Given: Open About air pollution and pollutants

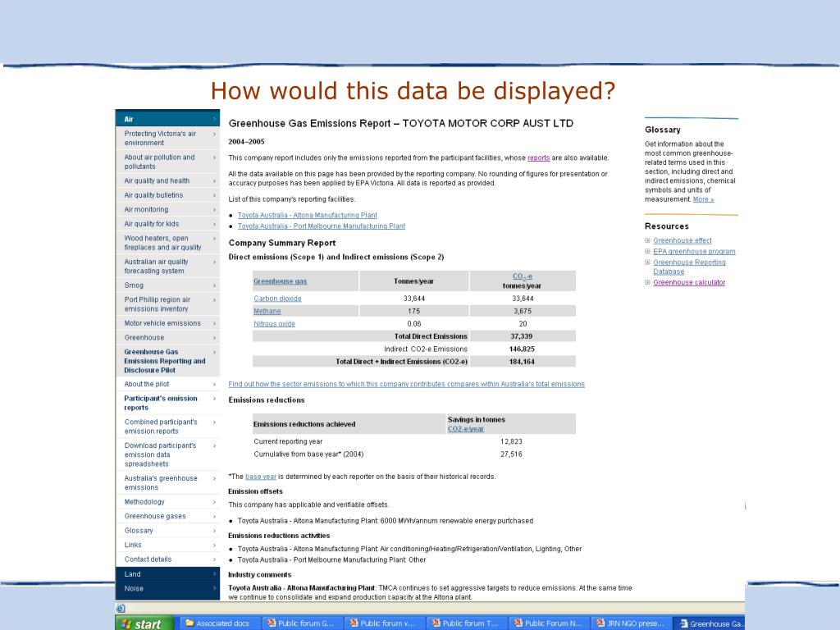Looking at the screenshot, I should coord(167,162).
